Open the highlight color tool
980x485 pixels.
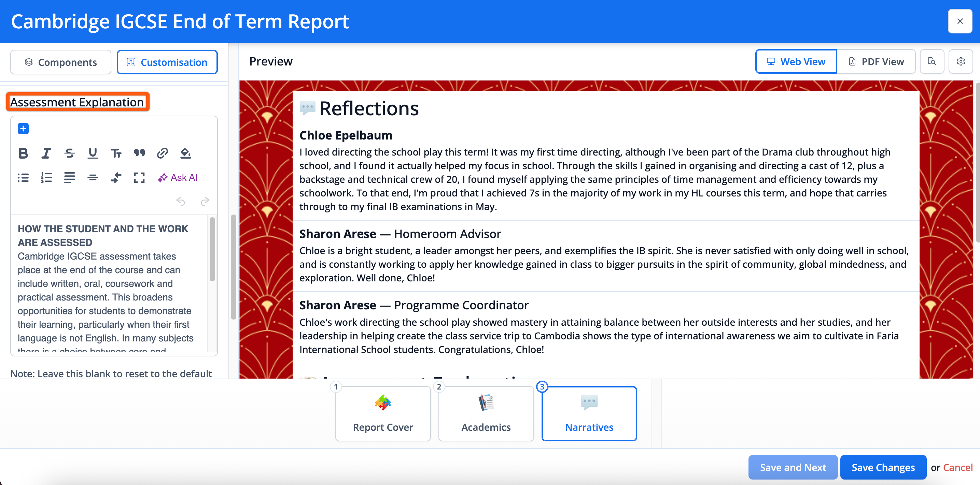pyautogui.click(x=186, y=153)
